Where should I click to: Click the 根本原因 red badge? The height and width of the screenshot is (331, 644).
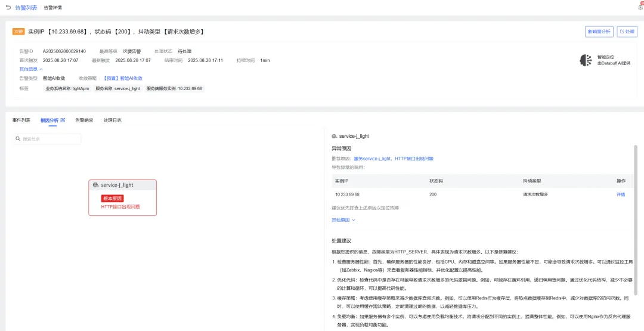point(113,199)
